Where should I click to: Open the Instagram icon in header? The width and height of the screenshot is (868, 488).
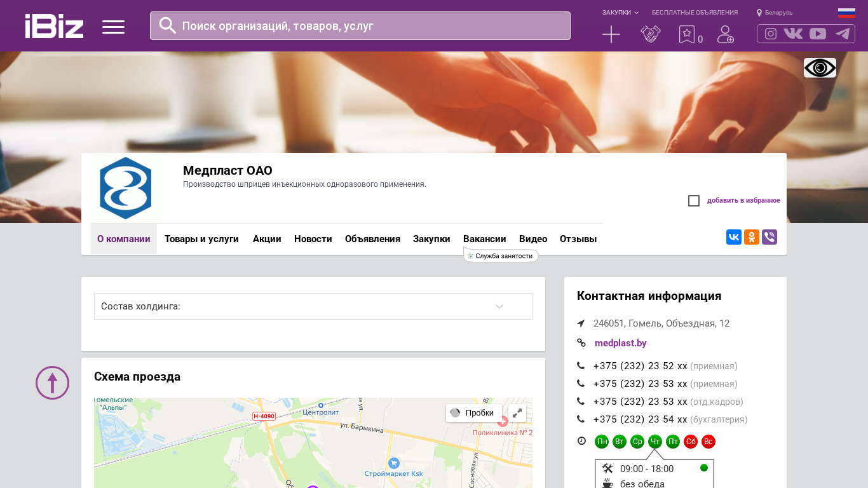coord(771,34)
